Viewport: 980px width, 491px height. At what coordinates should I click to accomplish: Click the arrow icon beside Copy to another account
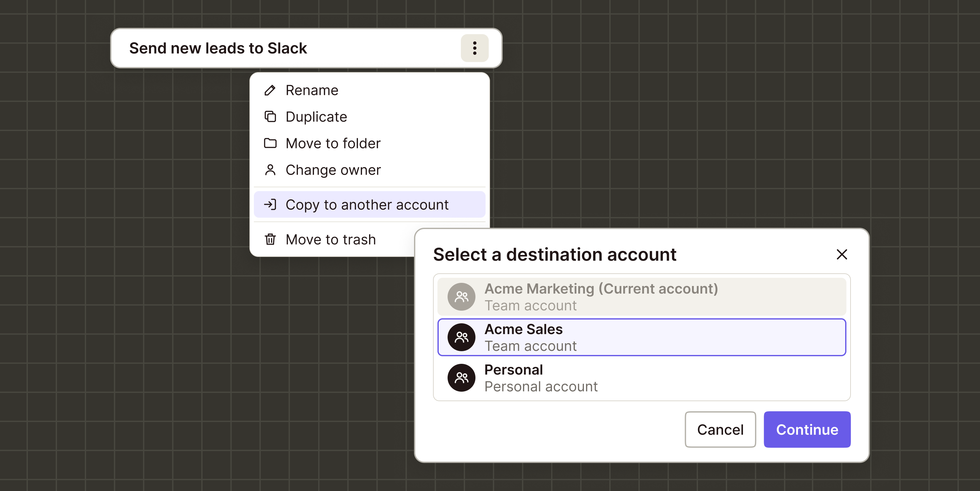pos(270,205)
